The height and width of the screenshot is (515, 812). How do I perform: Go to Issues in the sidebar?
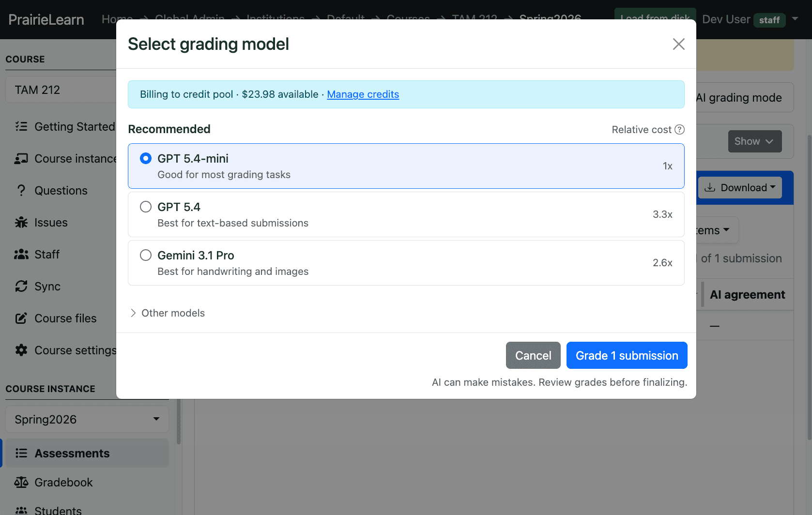[x=51, y=223]
